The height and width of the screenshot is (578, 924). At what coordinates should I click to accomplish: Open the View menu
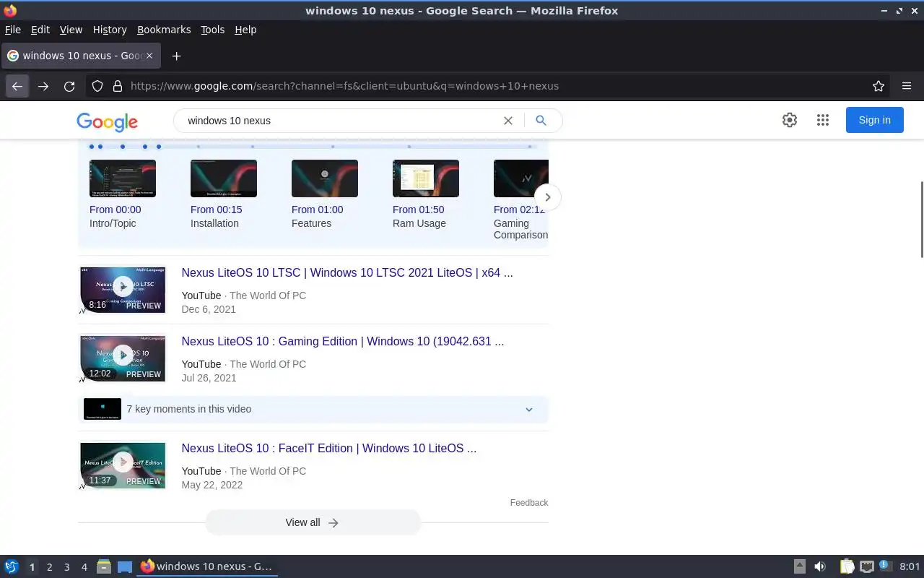71,30
